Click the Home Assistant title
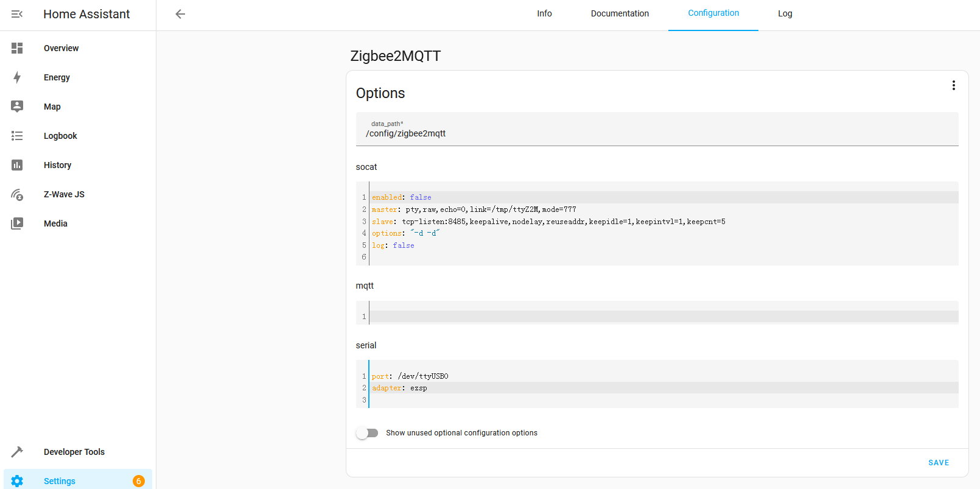Screen dimensions: 980x489 tap(86, 14)
